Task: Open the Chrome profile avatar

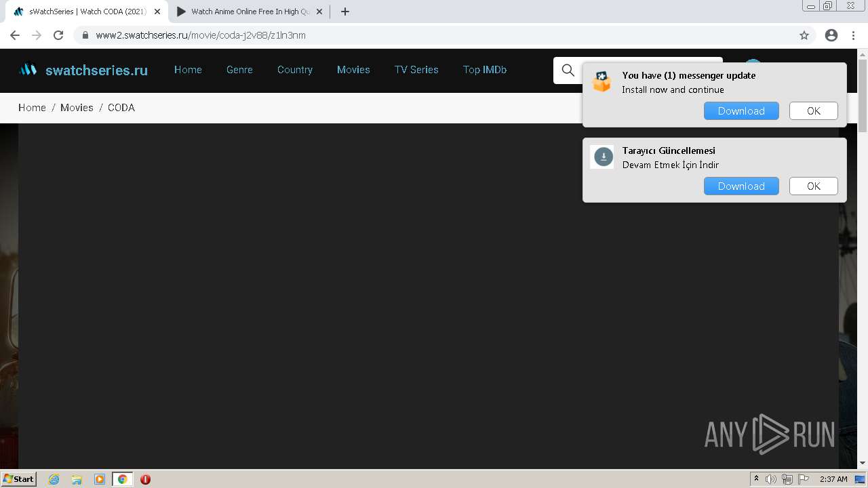Action: [831, 35]
